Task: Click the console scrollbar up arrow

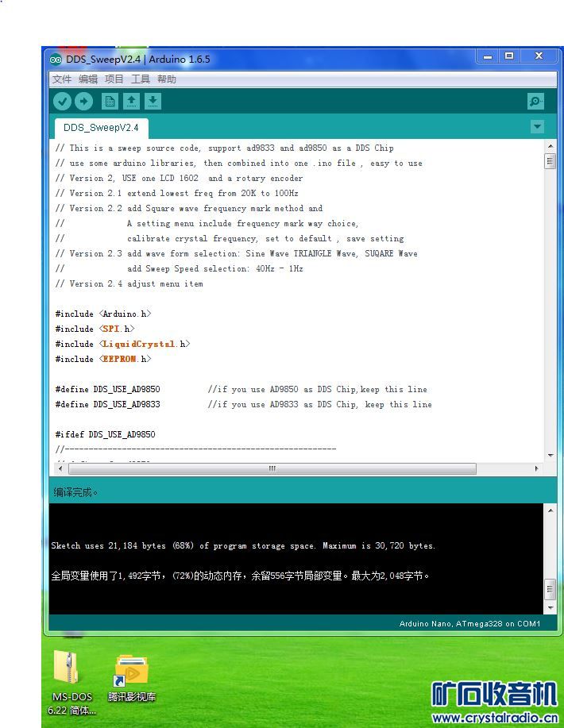Action: click(550, 510)
